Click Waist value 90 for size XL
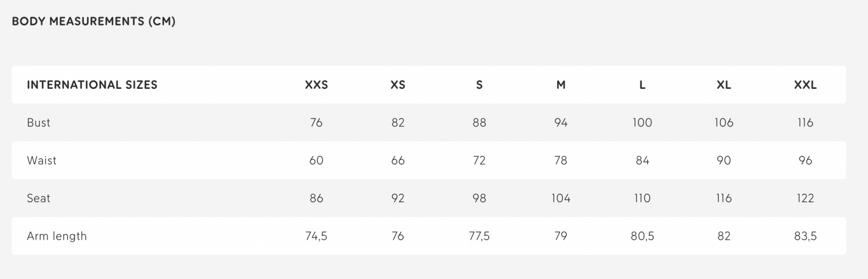The image size is (868, 279). pyautogui.click(x=724, y=160)
